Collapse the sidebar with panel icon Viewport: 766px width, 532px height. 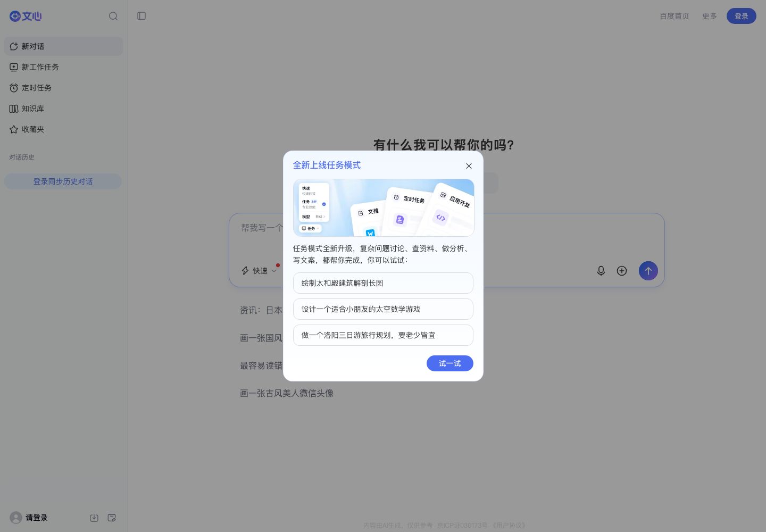[x=141, y=16]
